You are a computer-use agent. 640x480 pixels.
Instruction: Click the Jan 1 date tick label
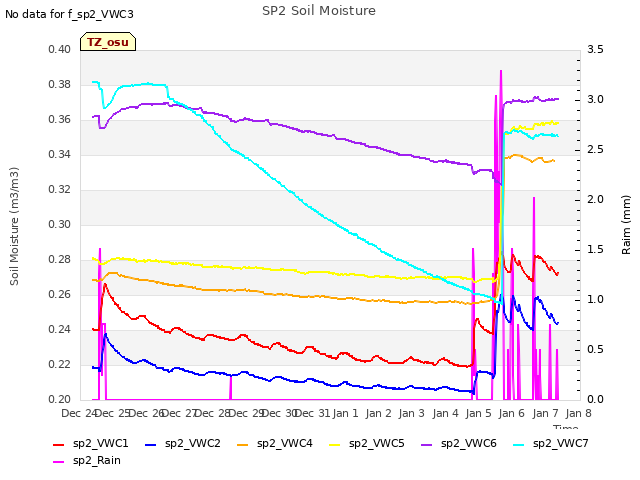click(x=345, y=414)
